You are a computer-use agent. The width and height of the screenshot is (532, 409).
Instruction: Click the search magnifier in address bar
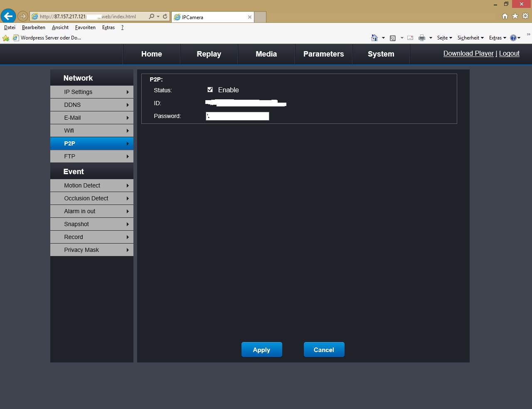point(151,16)
